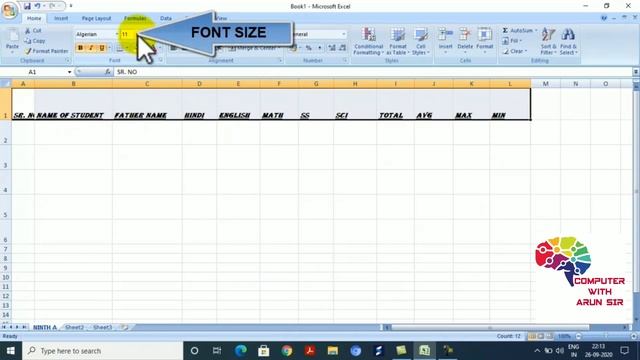Click the zoom-out minus button

click(x=578, y=336)
